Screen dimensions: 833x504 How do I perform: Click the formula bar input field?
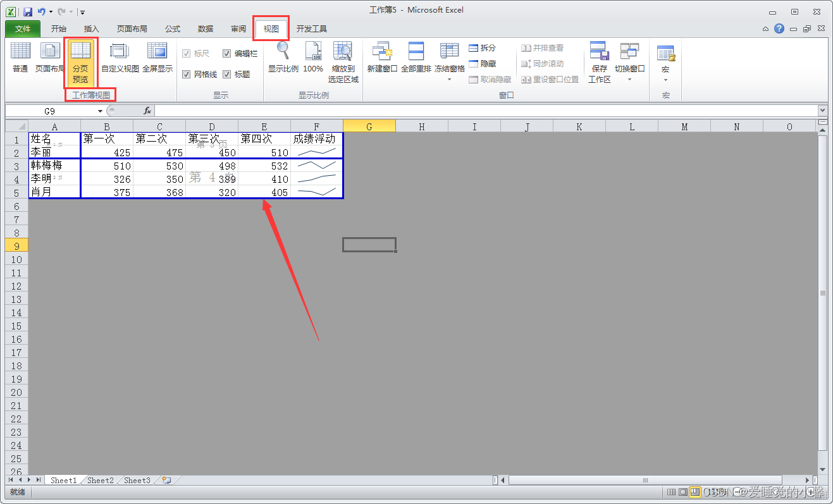click(486, 111)
